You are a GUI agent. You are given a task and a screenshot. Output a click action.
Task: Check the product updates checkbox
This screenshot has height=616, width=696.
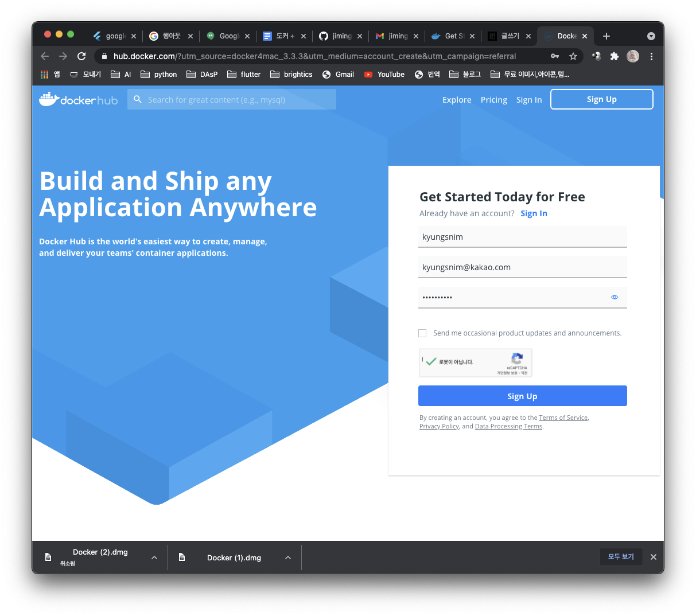[422, 333]
